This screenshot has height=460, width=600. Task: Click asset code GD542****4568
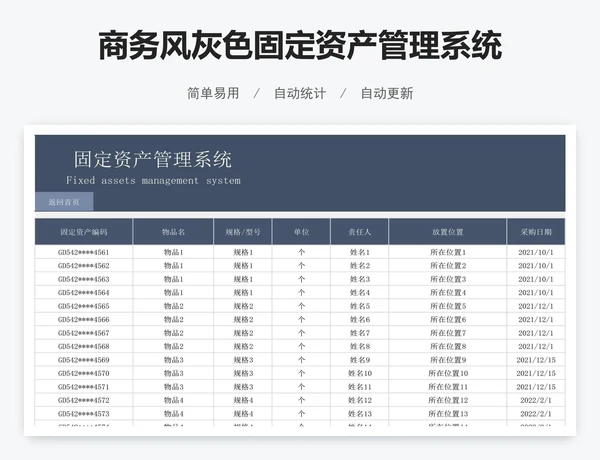(x=84, y=346)
